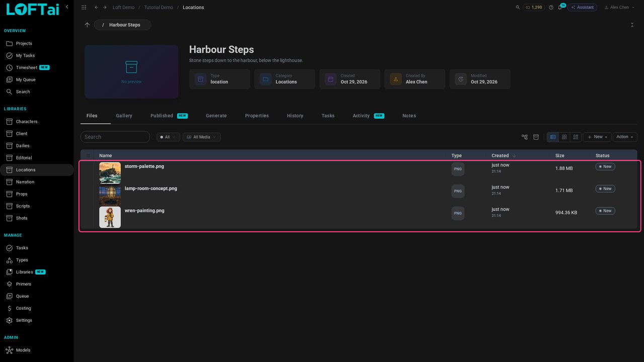The height and width of the screenshot is (362, 644).
Task: Click the files Search field
Action: 115,137
